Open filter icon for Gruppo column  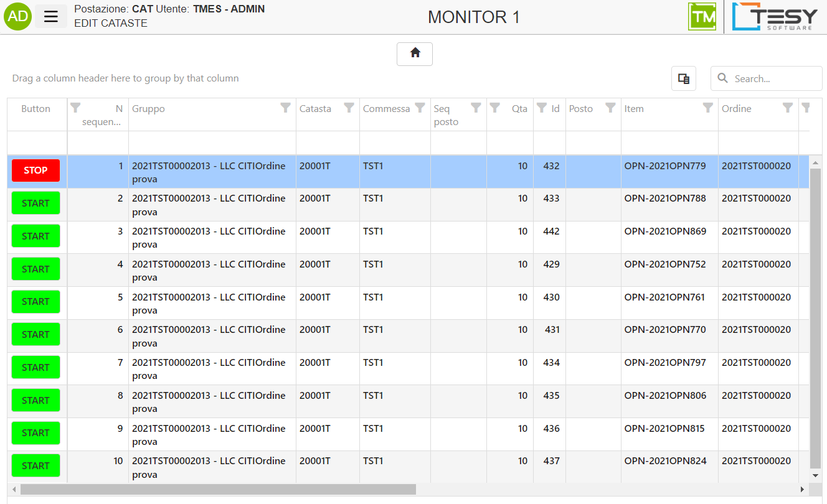click(x=285, y=108)
